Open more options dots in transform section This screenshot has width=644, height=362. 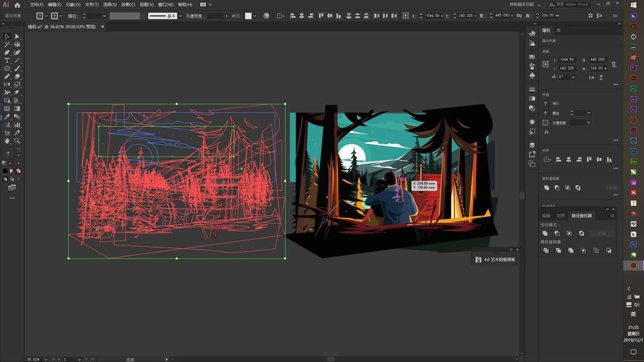616,84
